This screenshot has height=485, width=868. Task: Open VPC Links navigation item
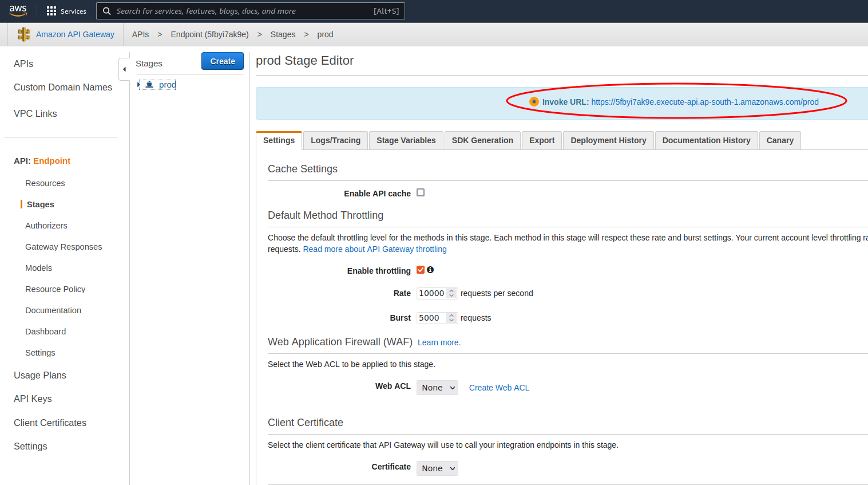(x=35, y=113)
